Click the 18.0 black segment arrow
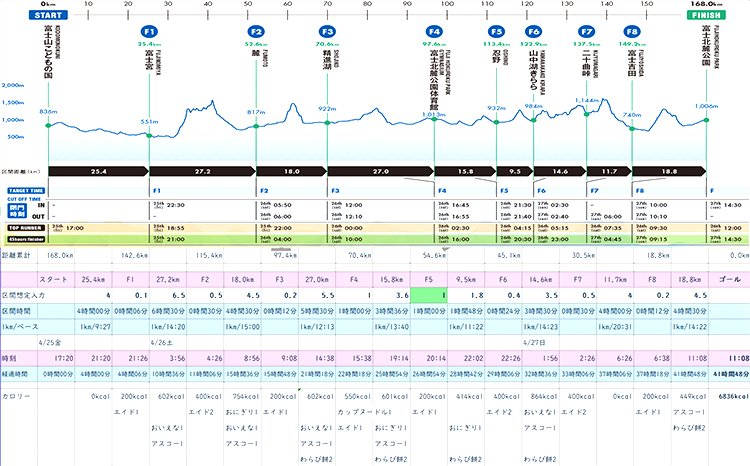The height and width of the screenshot is (466, 750). (x=292, y=171)
